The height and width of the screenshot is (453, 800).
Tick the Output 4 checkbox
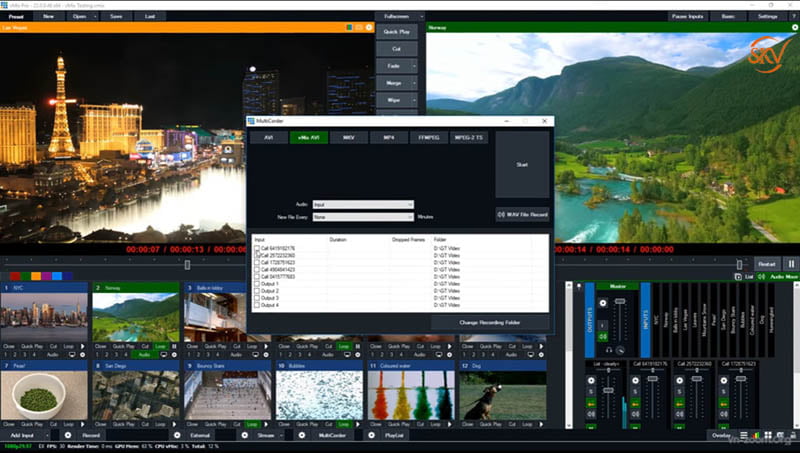coord(258,304)
